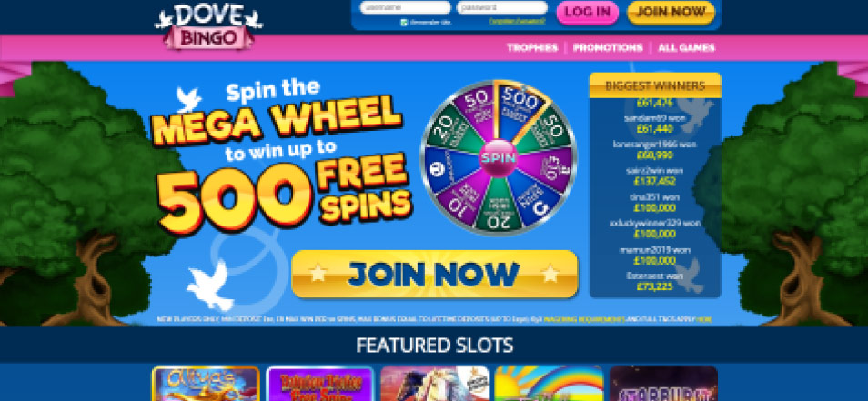Click the header Join Now button
This screenshot has height=401, width=868.
click(x=671, y=12)
